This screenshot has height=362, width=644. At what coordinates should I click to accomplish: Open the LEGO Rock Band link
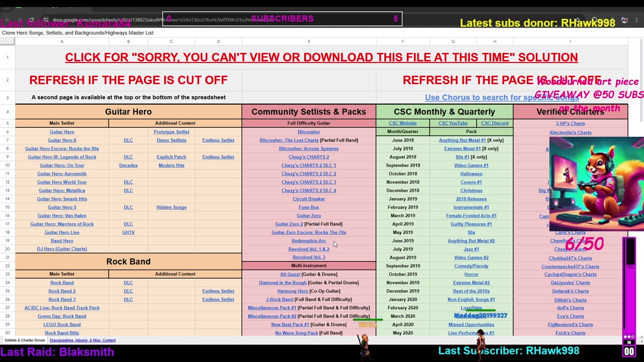pos(62,325)
